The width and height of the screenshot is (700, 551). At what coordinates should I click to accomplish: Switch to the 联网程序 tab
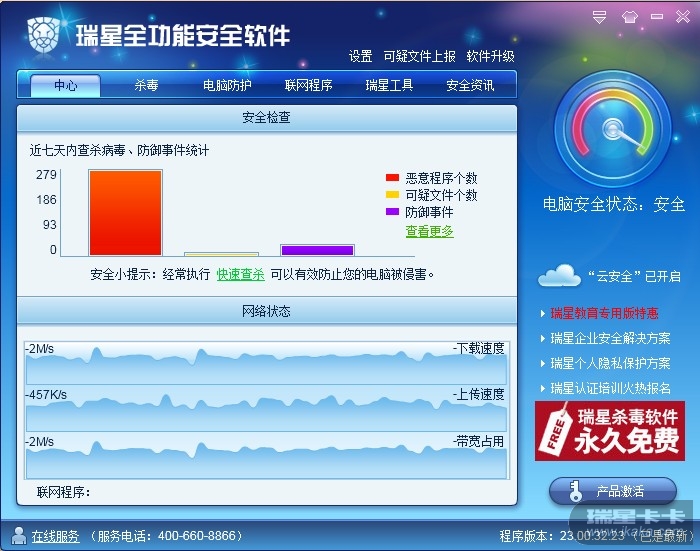(x=308, y=85)
